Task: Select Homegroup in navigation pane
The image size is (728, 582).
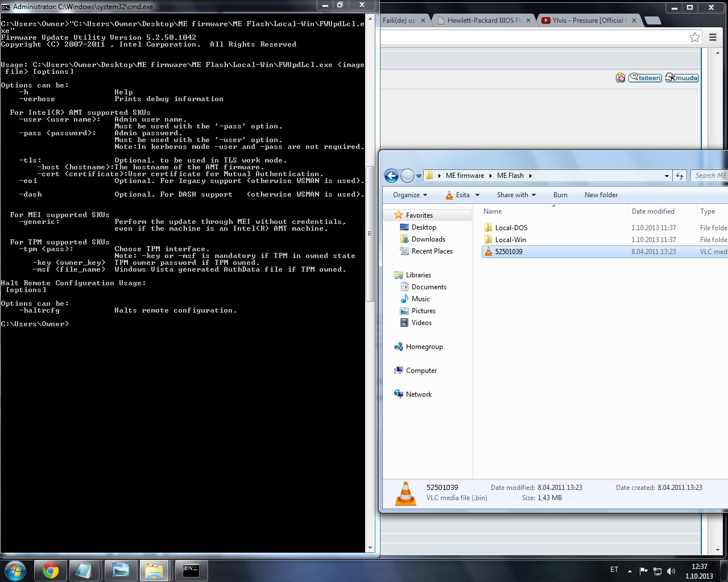Action: 424,347
